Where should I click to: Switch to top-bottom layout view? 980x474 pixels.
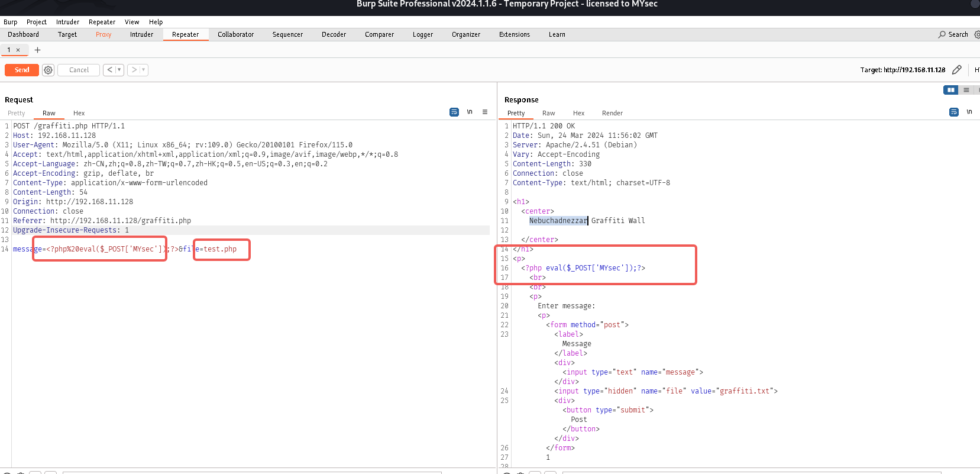(966, 90)
